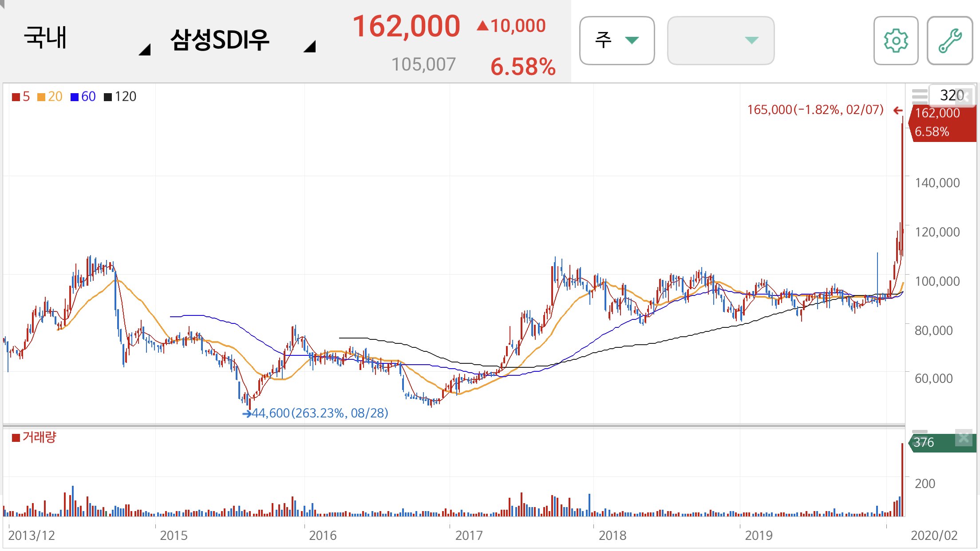Open the 주 period dropdown
The height and width of the screenshot is (551, 980).
coord(617,41)
